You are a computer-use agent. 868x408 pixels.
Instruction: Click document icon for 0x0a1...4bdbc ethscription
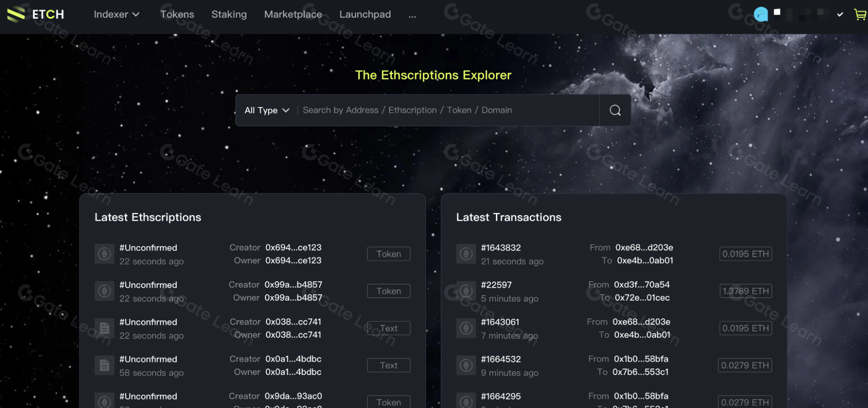point(104,365)
